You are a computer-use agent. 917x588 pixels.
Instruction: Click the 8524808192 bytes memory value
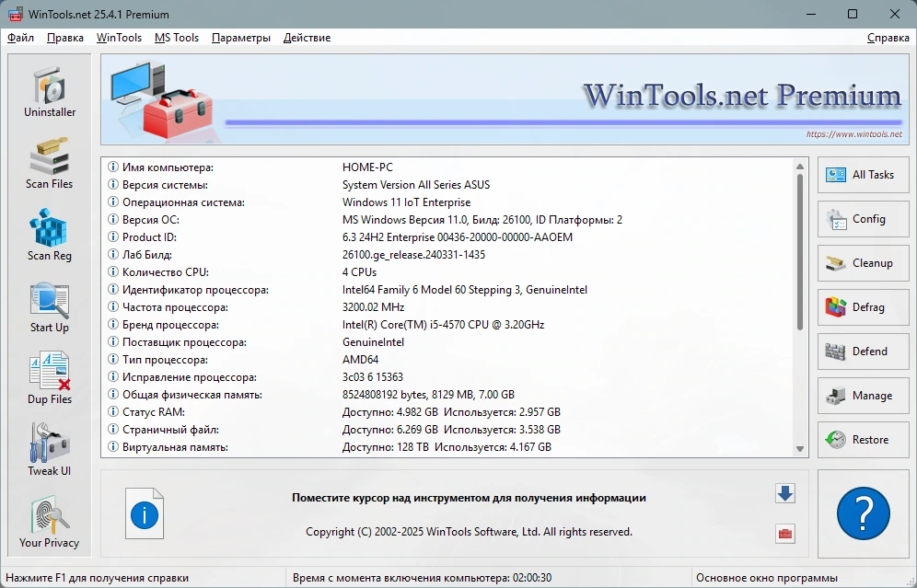(428, 395)
